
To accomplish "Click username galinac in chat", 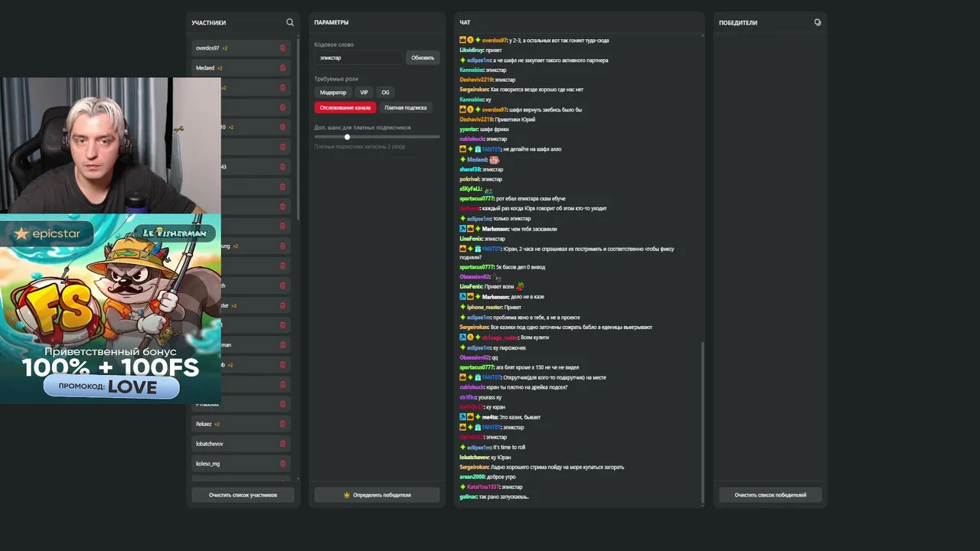I will 469,497.
